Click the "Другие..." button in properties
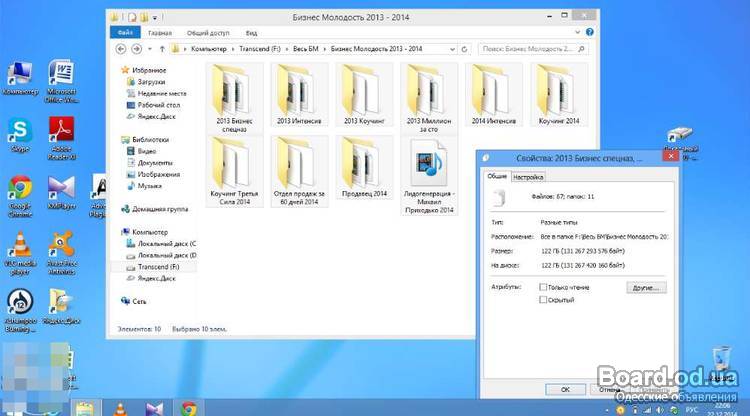The image size is (750, 416). (645, 287)
